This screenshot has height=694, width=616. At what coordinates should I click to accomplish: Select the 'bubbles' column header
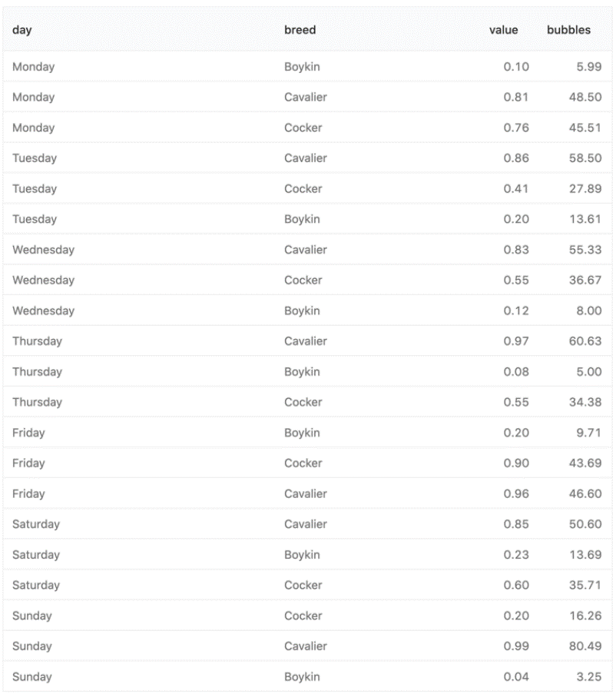click(568, 30)
